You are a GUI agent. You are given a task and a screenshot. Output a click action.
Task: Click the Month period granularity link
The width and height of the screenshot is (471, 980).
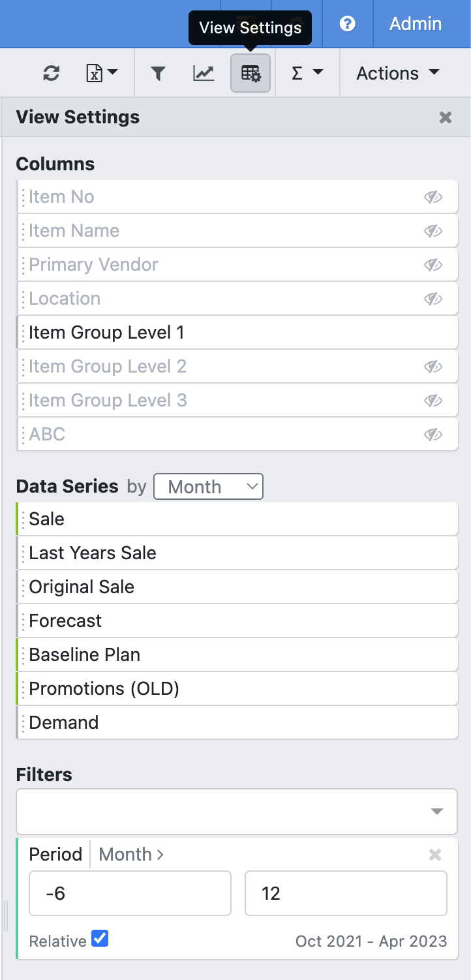[x=130, y=855]
